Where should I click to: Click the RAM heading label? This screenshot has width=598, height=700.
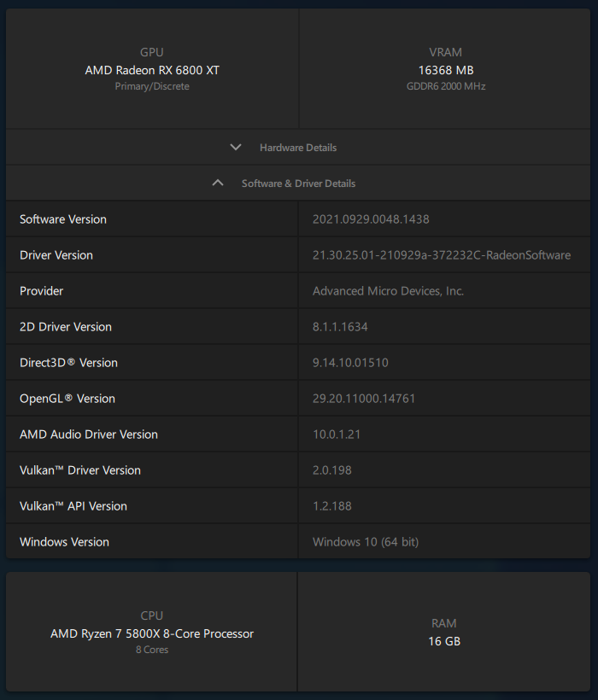click(444, 623)
